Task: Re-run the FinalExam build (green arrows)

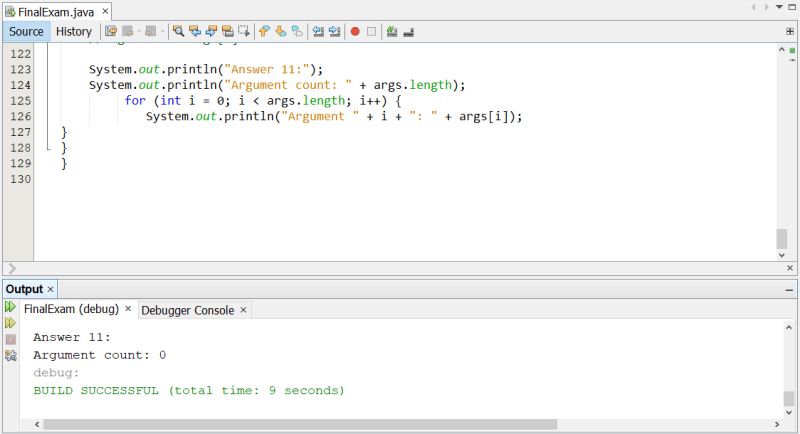Action: point(10,307)
